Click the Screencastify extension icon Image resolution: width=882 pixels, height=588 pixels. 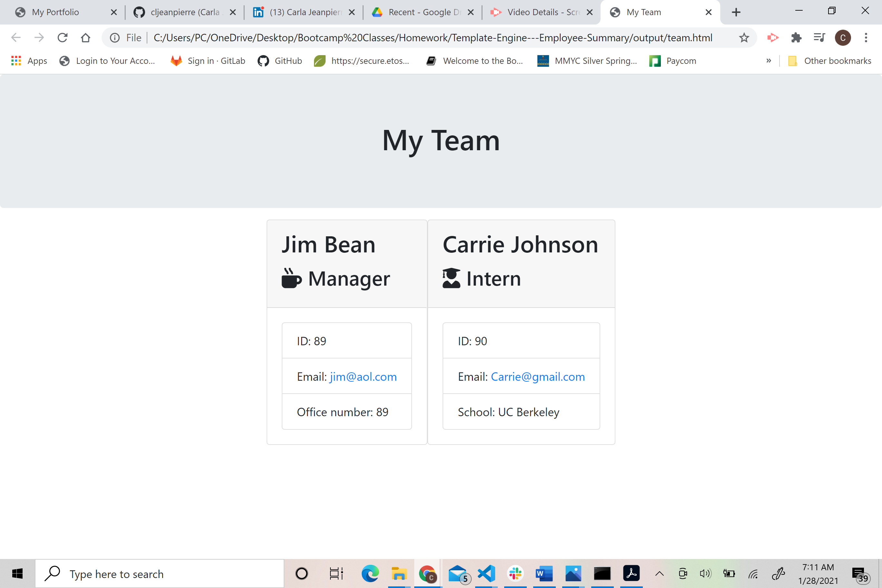click(x=773, y=37)
